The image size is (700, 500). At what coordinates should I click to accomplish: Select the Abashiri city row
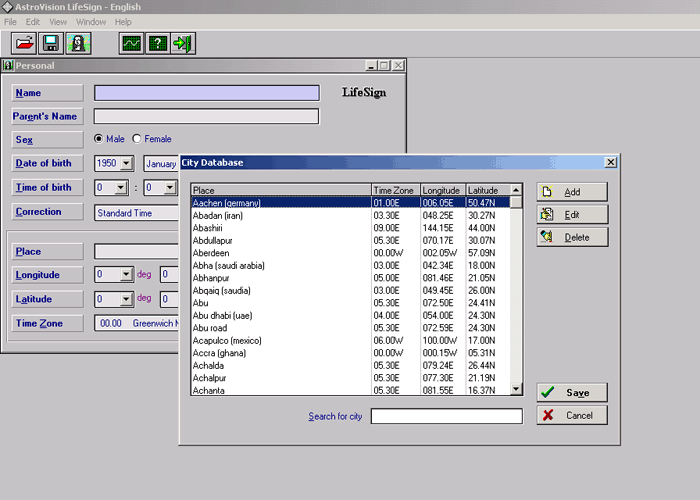350,228
